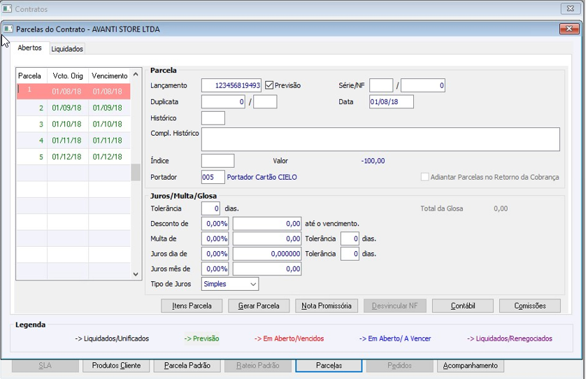Open Nota Promissória
The width and height of the screenshot is (588, 379).
[x=327, y=306]
